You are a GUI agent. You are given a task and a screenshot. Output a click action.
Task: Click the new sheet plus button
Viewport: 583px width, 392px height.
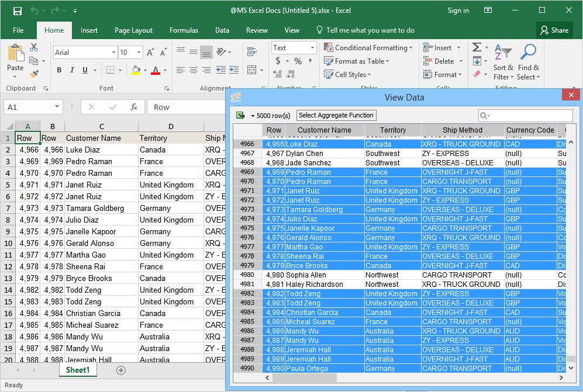point(121,370)
